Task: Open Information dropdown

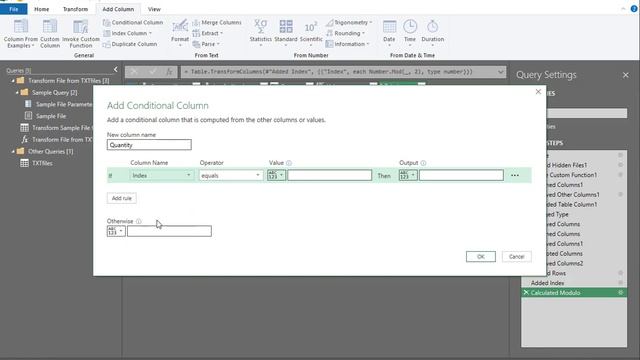Action: tap(347, 44)
